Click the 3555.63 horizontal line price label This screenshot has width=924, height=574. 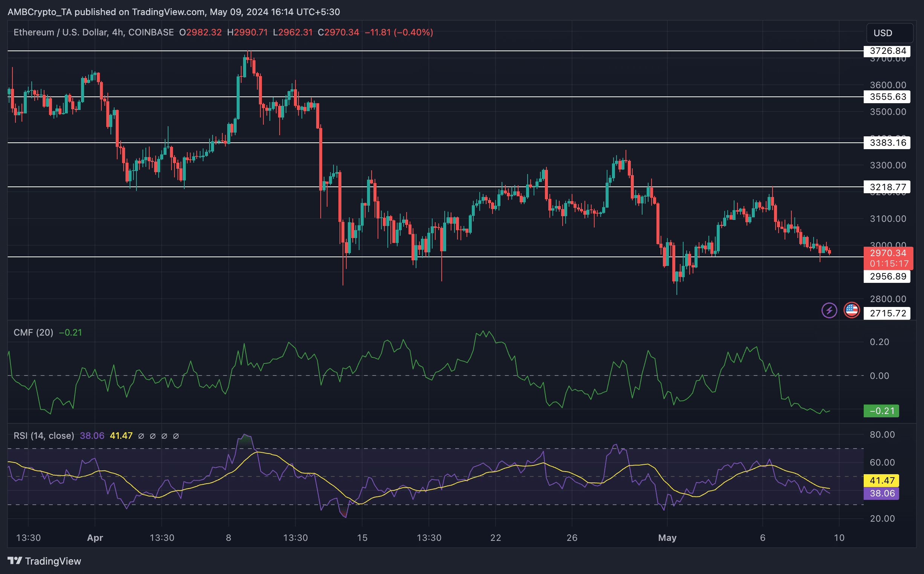887,97
